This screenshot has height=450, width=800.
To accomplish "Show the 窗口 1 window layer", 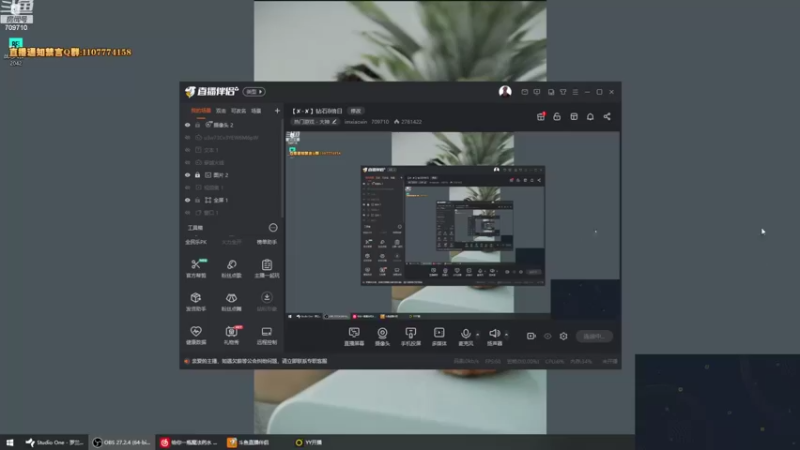I will coord(187,213).
